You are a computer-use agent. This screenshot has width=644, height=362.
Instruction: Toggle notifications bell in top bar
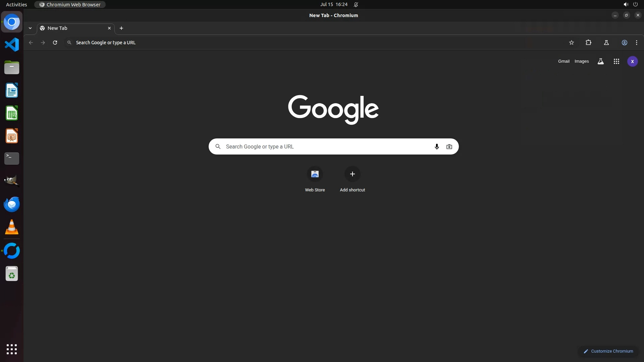[356, 4]
